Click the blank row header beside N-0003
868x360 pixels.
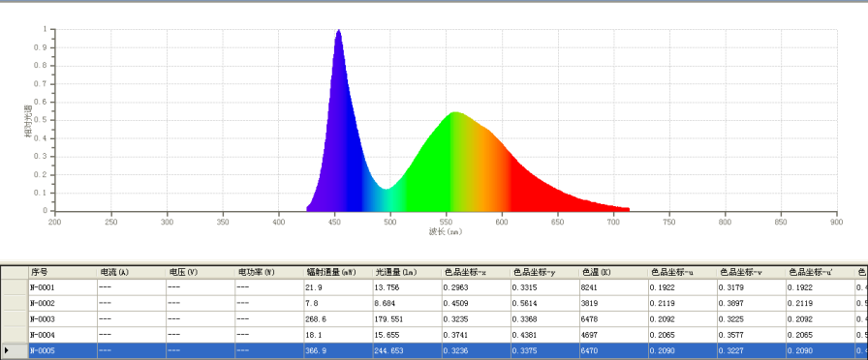click(15, 319)
